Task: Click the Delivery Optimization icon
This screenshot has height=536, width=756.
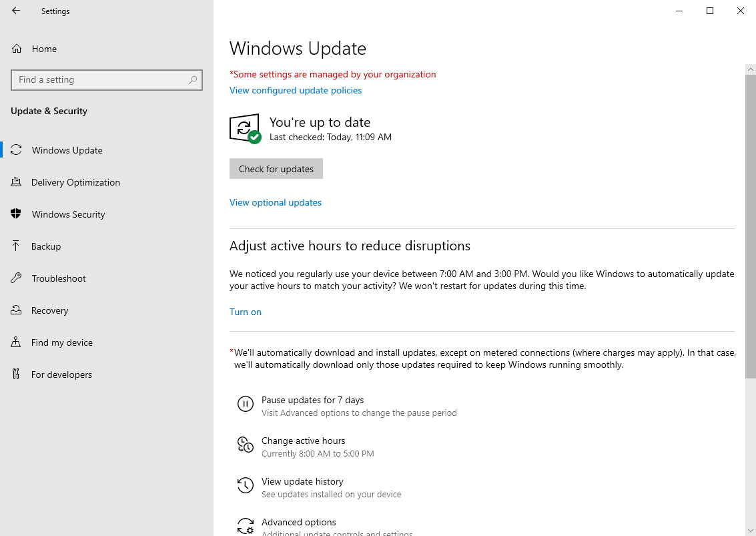Action: [x=16, y=182]
